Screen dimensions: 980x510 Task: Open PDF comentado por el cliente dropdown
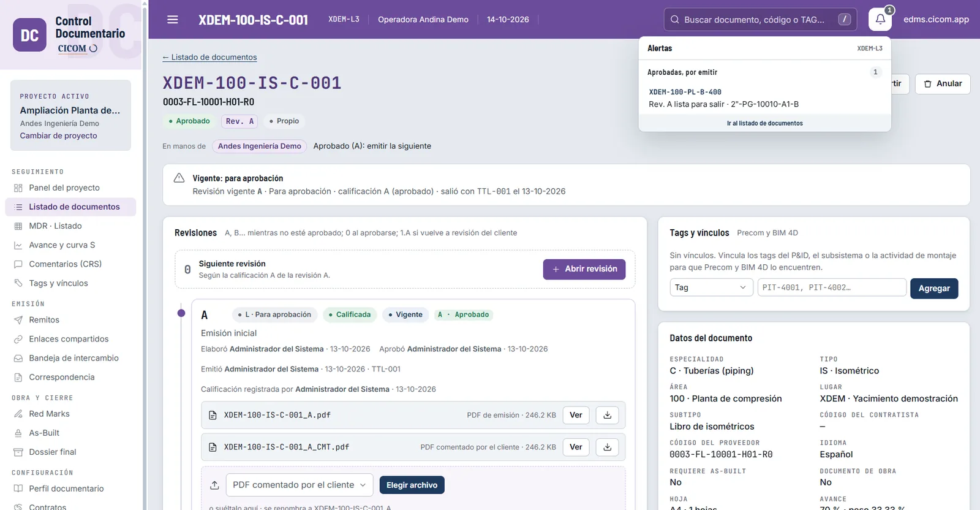tap(300, 485)
